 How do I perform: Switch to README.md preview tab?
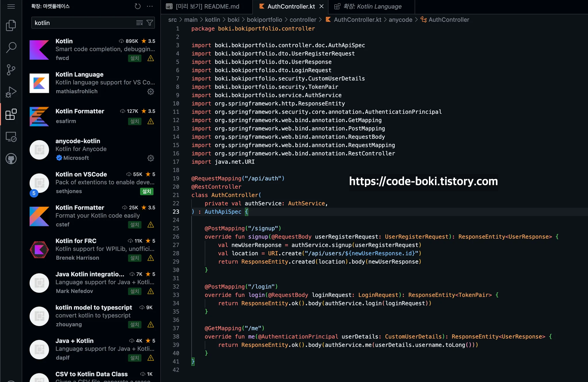(x=207, y=6)
